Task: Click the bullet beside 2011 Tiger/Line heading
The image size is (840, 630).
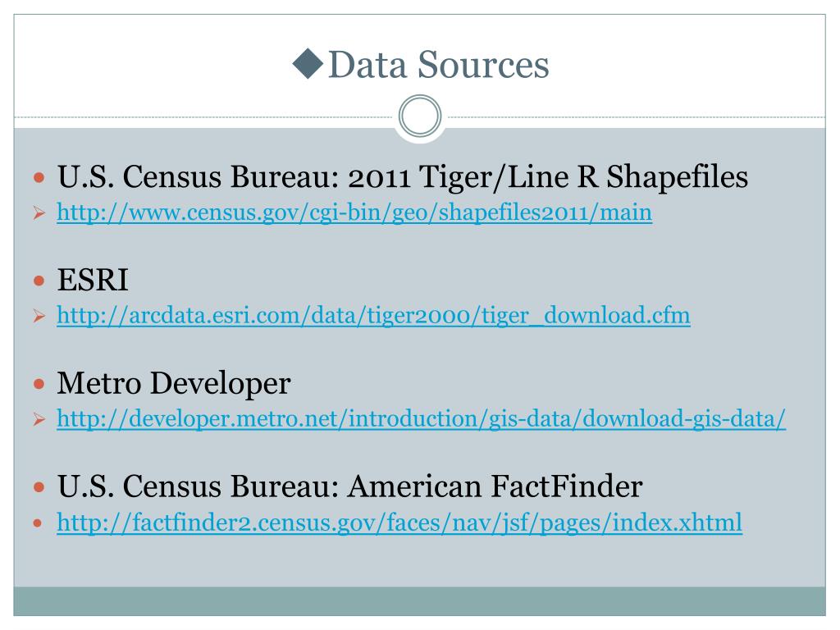Action: (39, 178)
